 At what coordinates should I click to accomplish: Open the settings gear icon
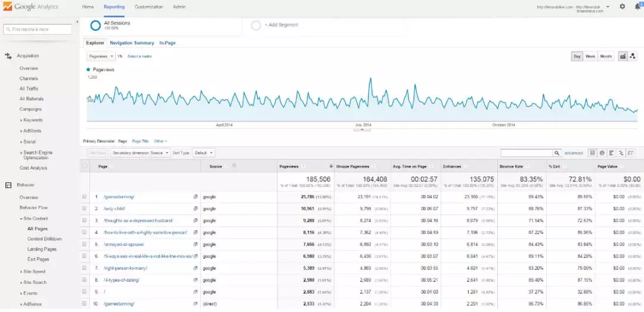(623, 7)
